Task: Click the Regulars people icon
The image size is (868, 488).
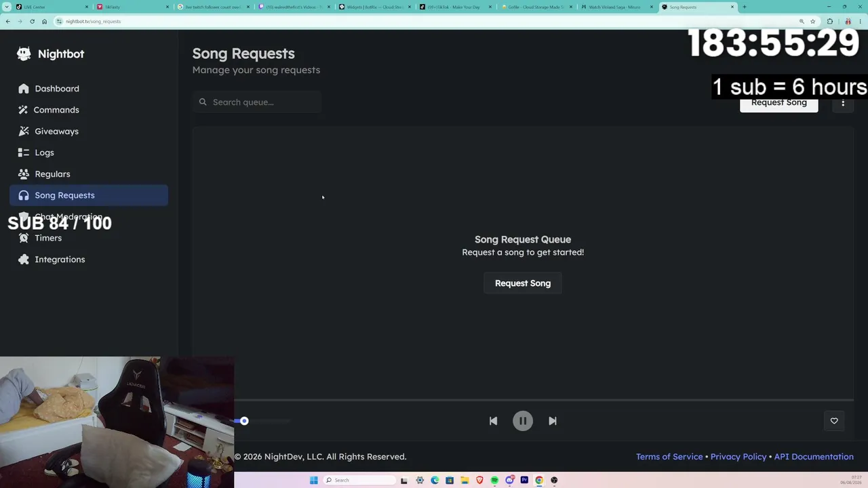Action: 24,174
